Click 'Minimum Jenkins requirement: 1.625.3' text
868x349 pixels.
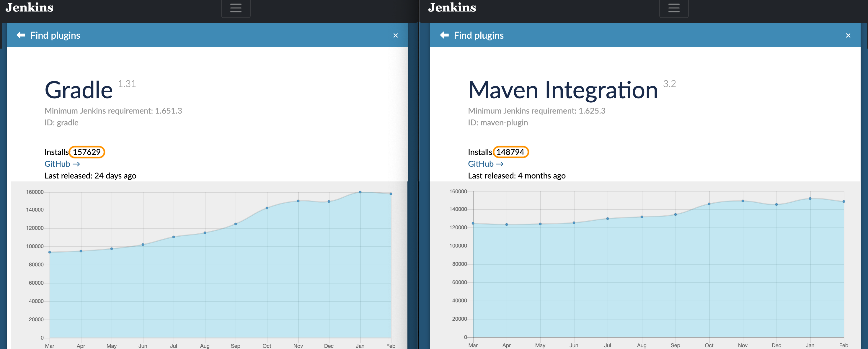536,111
